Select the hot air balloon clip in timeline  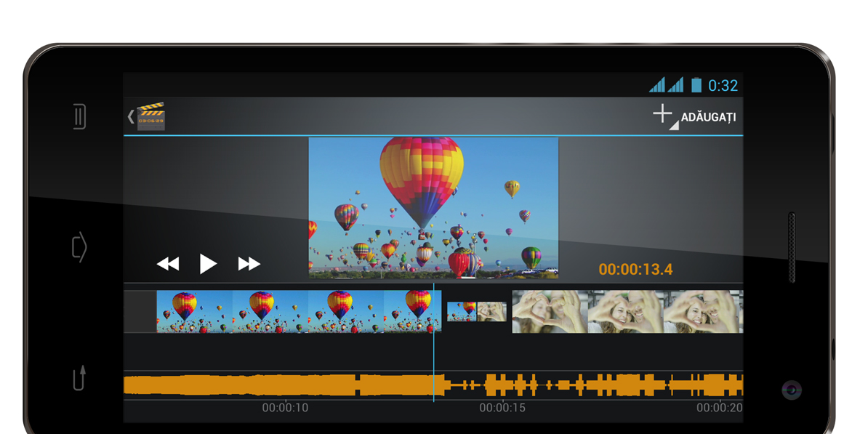[298, 311]
